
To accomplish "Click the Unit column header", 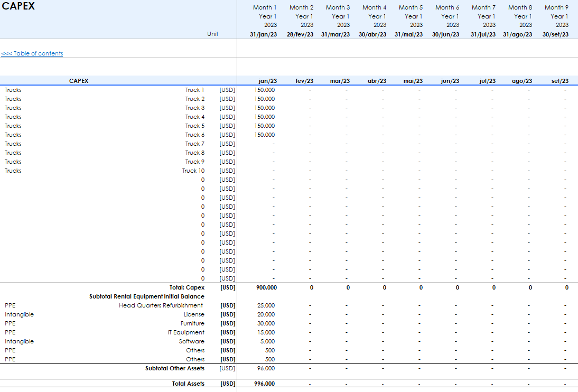I will tap(212, 34).
